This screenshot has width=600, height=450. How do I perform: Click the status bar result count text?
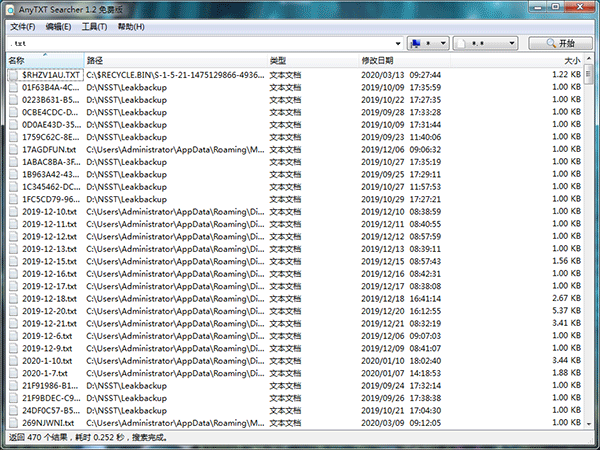coord(88,437)
